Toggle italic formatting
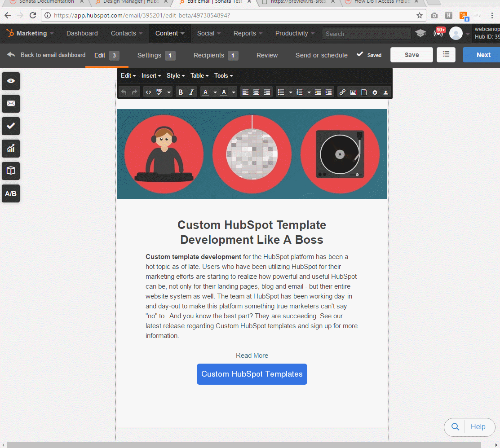 (191, 92)
